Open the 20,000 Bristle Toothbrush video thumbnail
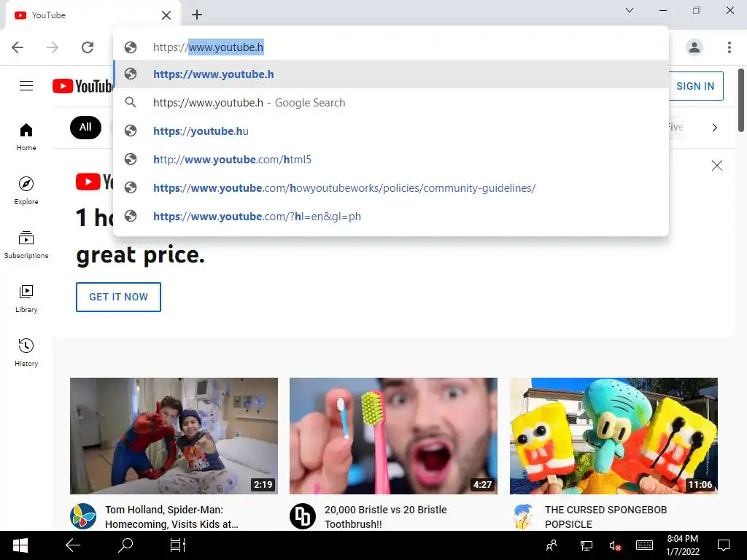 click(393, 436)
